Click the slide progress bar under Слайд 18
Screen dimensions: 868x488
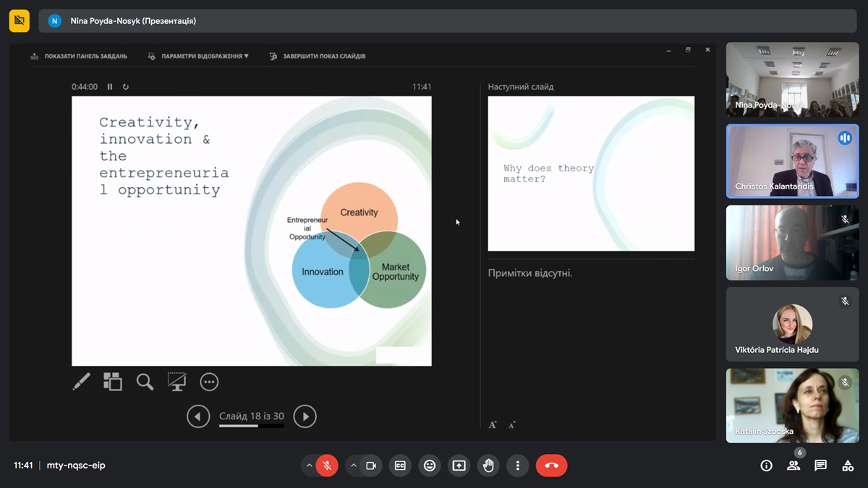(251, 426)
